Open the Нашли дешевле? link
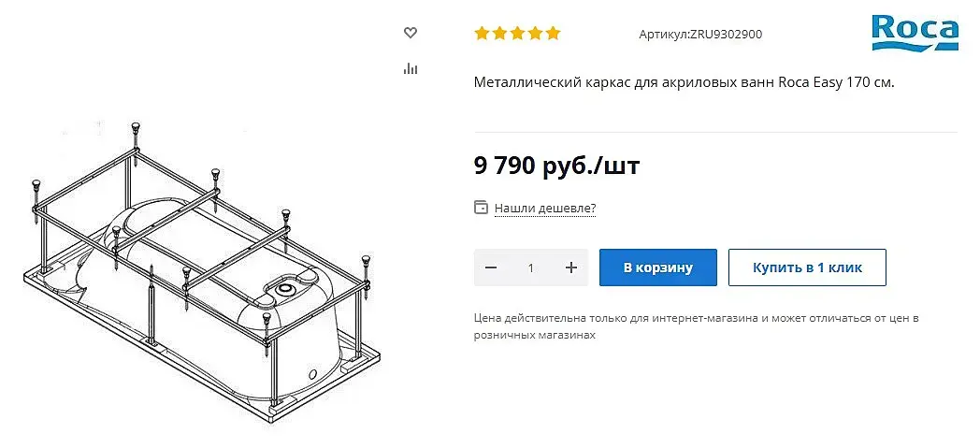Image resolution: width=980 pixels, height=448 pixels. point(545,208)
